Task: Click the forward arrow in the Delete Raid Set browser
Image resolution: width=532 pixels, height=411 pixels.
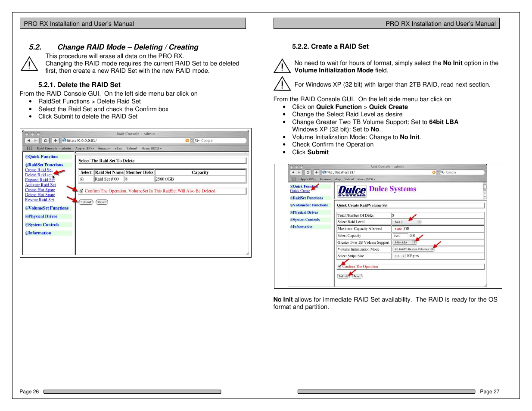Action: click(36, 140)
